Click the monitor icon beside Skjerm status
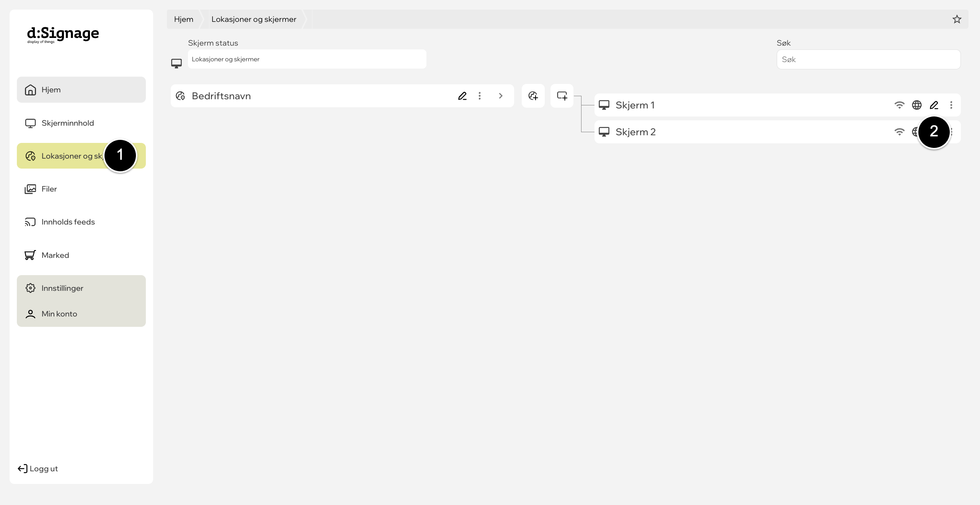This screenshot has height=505, width=980. point(176,63)
